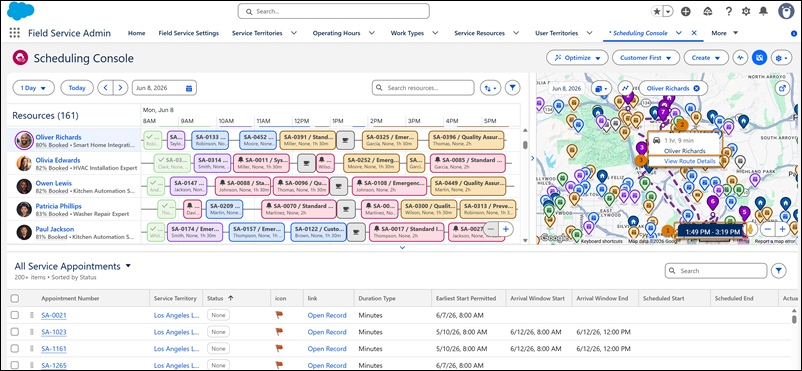Open the setup gear icon in header

[746, 11]
